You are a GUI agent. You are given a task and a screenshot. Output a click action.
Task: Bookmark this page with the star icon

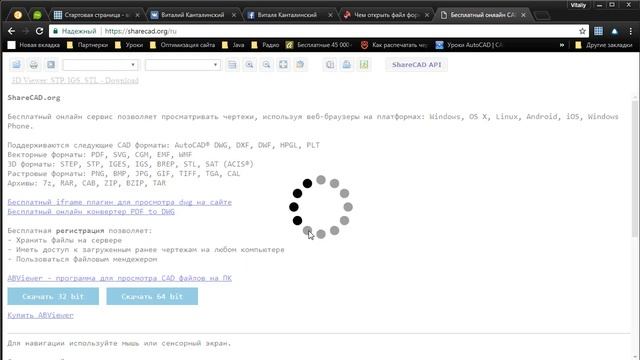(582, 31)
